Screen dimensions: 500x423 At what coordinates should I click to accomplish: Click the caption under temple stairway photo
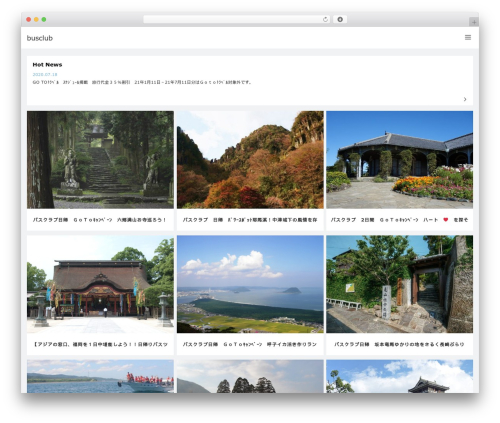click(x=99, y=220)
